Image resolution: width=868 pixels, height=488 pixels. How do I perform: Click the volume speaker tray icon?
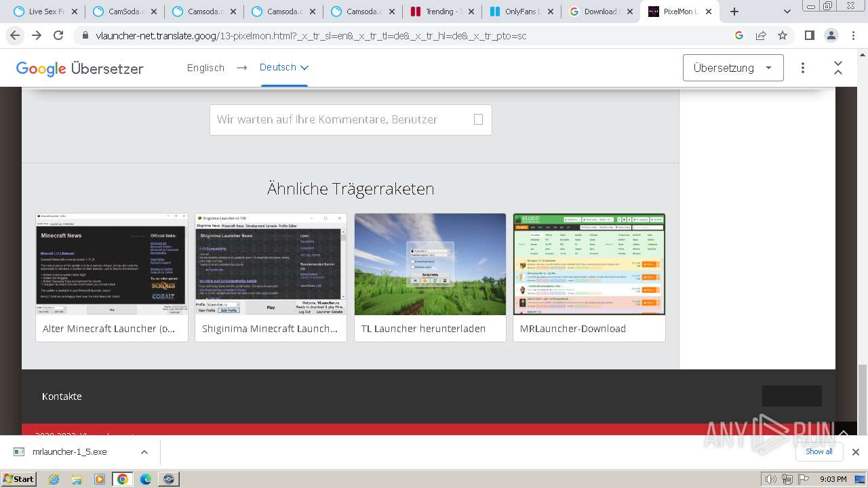pyautogui.click(x=771, y=479)
